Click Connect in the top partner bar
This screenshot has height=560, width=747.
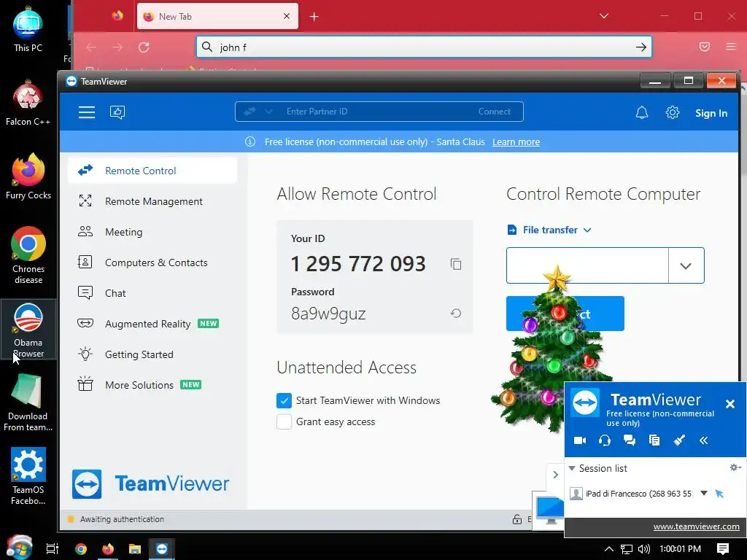pyautogui.click(x=494, y=112)
